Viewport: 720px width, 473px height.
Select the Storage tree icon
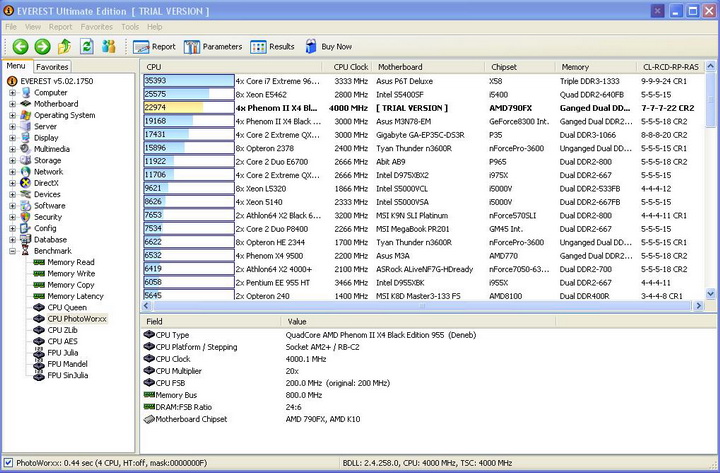(26, 160)
